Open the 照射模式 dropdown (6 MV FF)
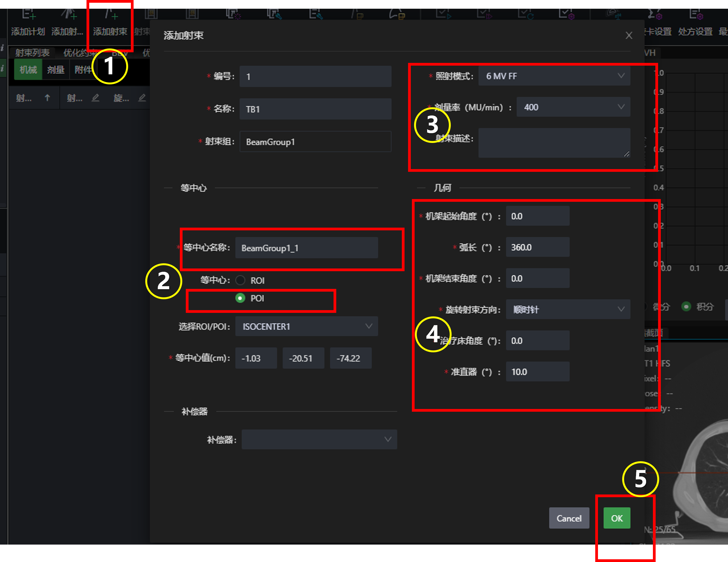728x562 pixels. tap(554, 76)
